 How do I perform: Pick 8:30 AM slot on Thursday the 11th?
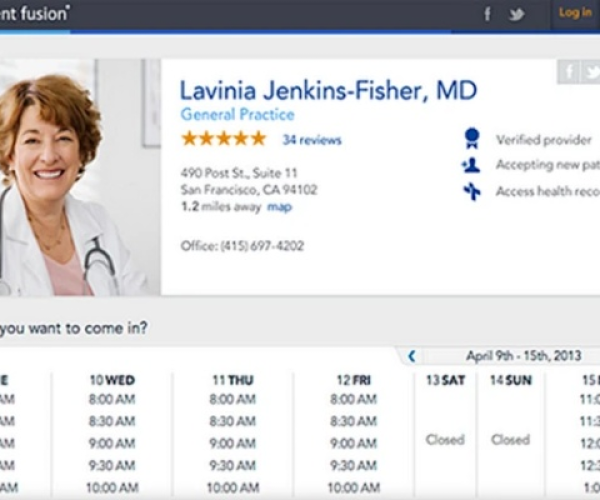233,422
